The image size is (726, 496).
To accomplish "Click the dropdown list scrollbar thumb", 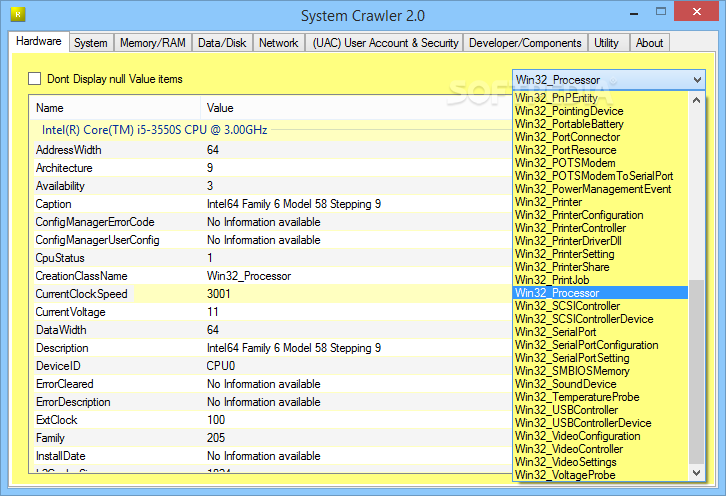I will 696,372.
